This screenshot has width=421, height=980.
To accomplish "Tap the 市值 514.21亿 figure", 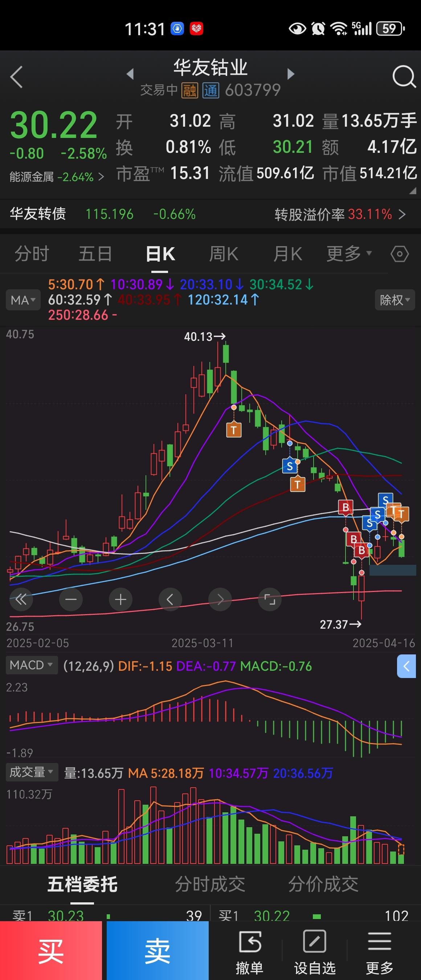I will pos(370,173).
